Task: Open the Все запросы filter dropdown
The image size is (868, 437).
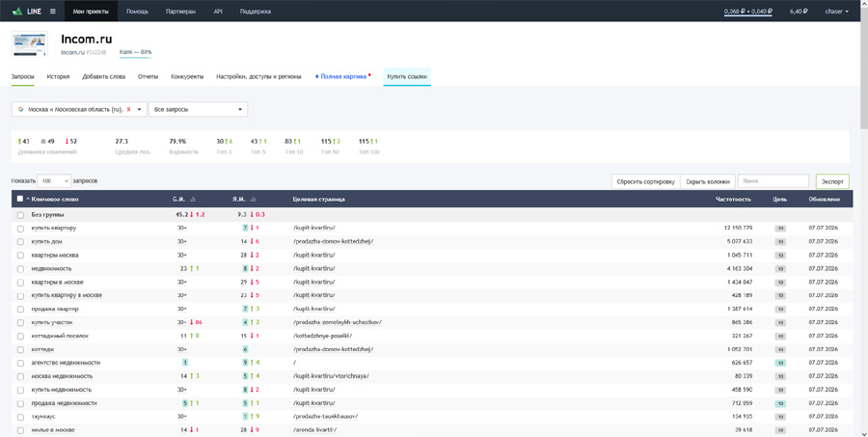Action: click(x=198, y=109)
